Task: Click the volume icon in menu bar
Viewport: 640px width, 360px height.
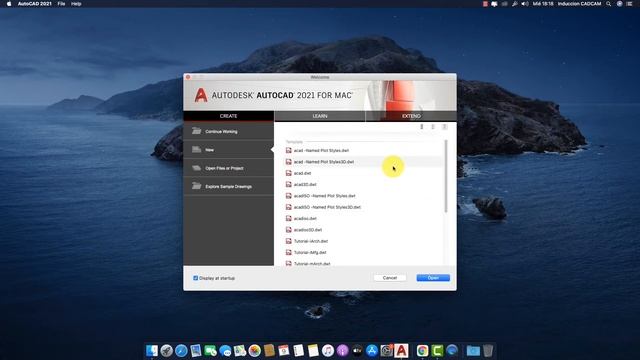Action: (525, 4)
